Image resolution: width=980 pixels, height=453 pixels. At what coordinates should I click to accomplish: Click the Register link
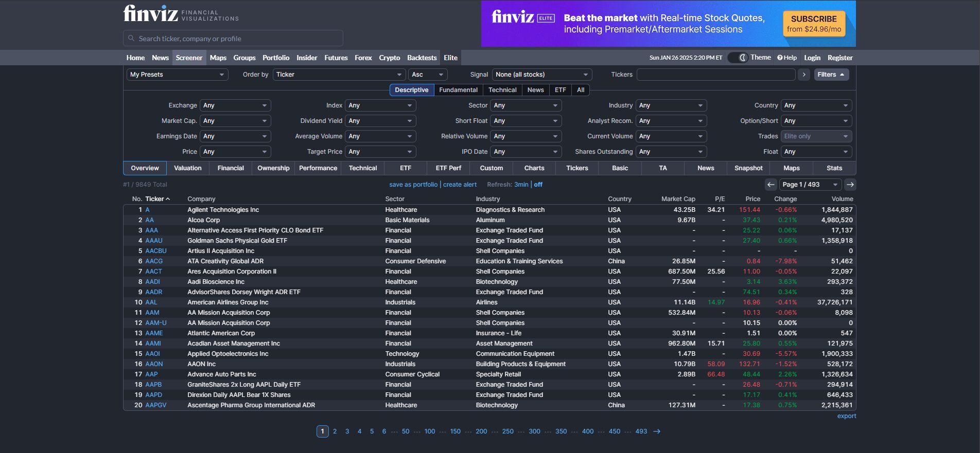coord(840,58)
